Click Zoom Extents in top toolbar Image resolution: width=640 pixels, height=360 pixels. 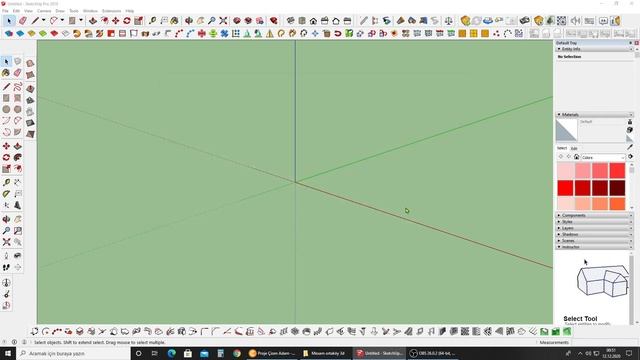[x=223, y=20]
